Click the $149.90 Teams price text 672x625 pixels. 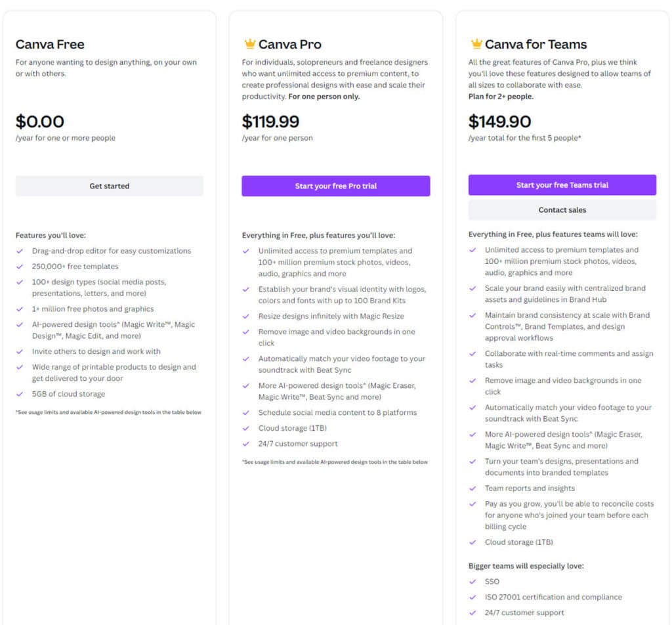click(499, 121)
